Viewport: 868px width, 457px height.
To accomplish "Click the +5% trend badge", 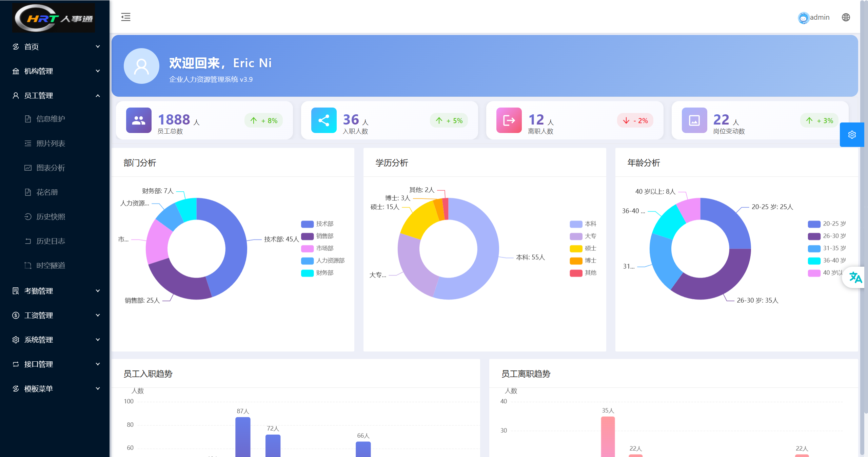I will (x=449, y=120).
